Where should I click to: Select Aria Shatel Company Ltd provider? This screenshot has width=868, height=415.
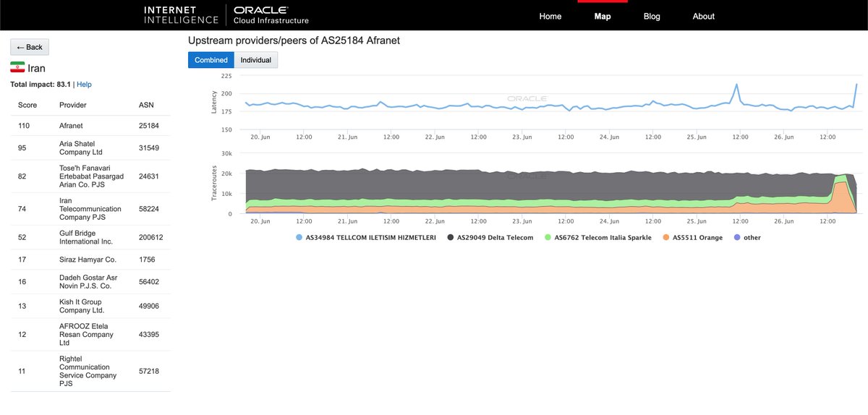click(90, 148)
